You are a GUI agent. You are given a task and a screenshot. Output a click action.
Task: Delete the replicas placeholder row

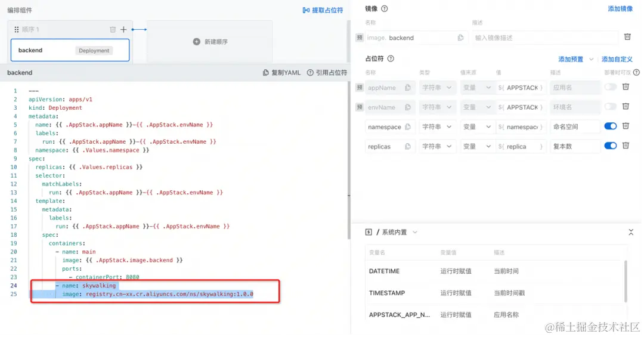(626, 146)
